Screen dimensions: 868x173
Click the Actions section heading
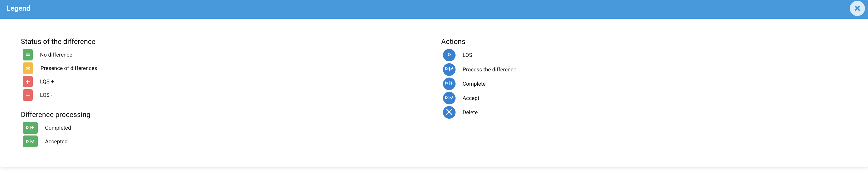453,41
